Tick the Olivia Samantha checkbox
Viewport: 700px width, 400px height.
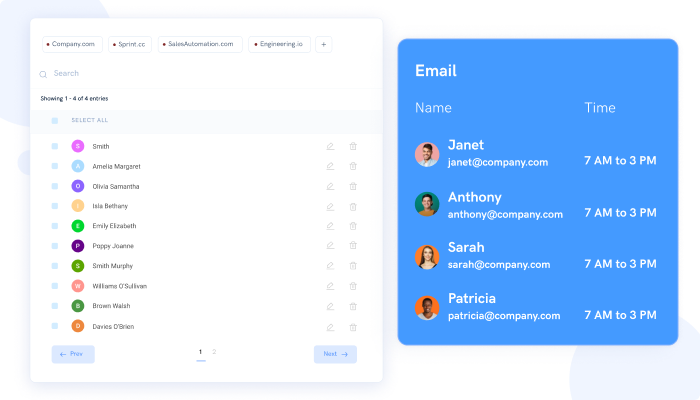pos(54,186)
